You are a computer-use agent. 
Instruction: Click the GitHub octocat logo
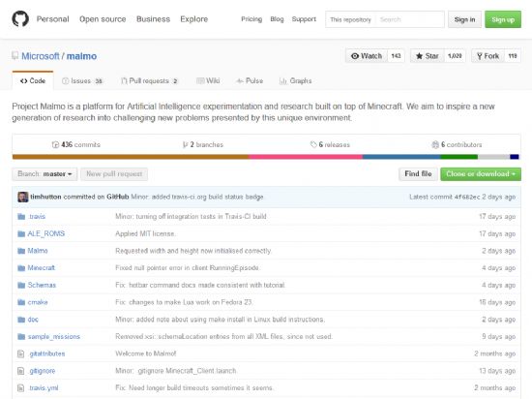click(20, 18)
